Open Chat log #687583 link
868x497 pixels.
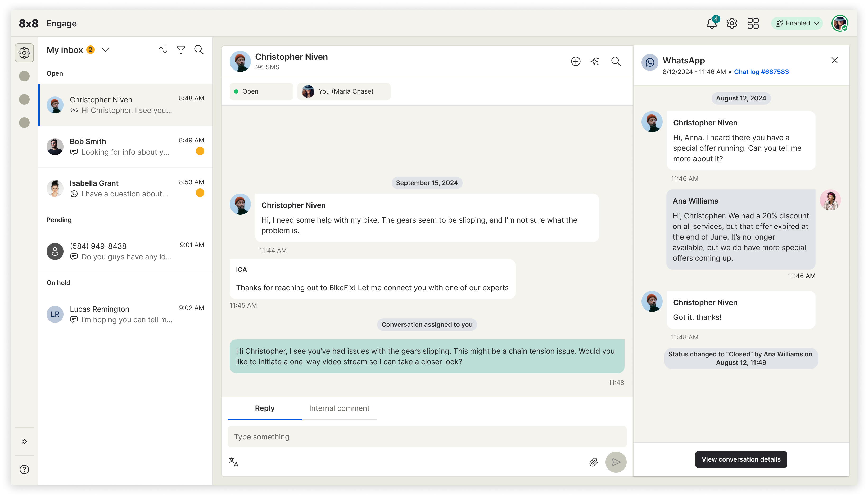pos(761,72)
